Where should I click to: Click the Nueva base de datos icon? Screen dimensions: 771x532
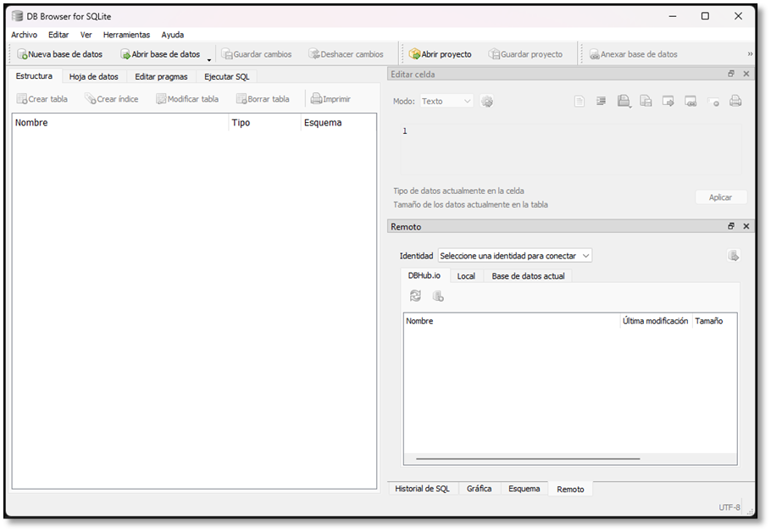tap(22, 54)
